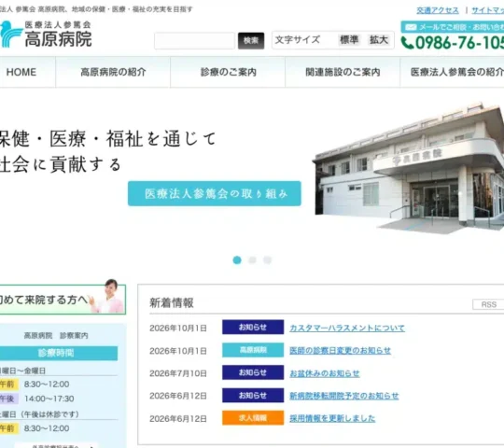
Task: Open the サイトマップ link at top right
Action: [x=487, y=10]
